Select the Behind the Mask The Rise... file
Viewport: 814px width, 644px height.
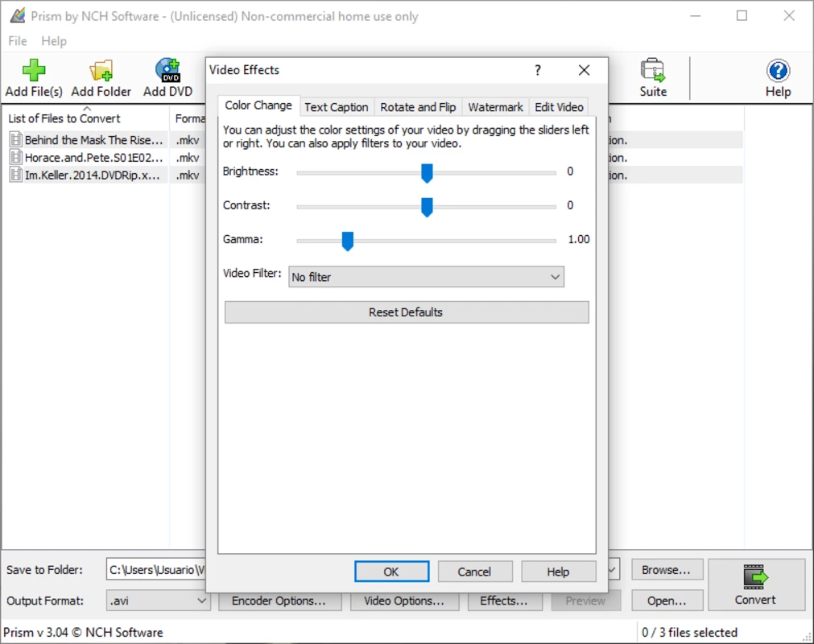point(93,140)
